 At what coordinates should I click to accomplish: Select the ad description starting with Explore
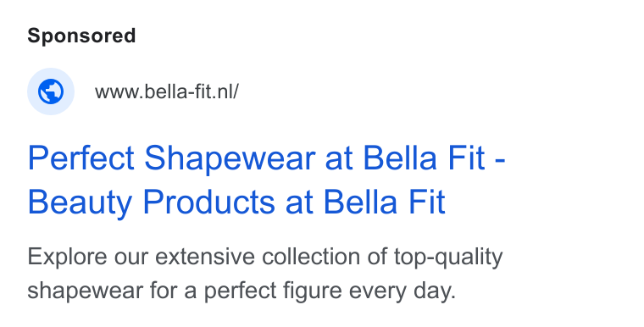265,274
